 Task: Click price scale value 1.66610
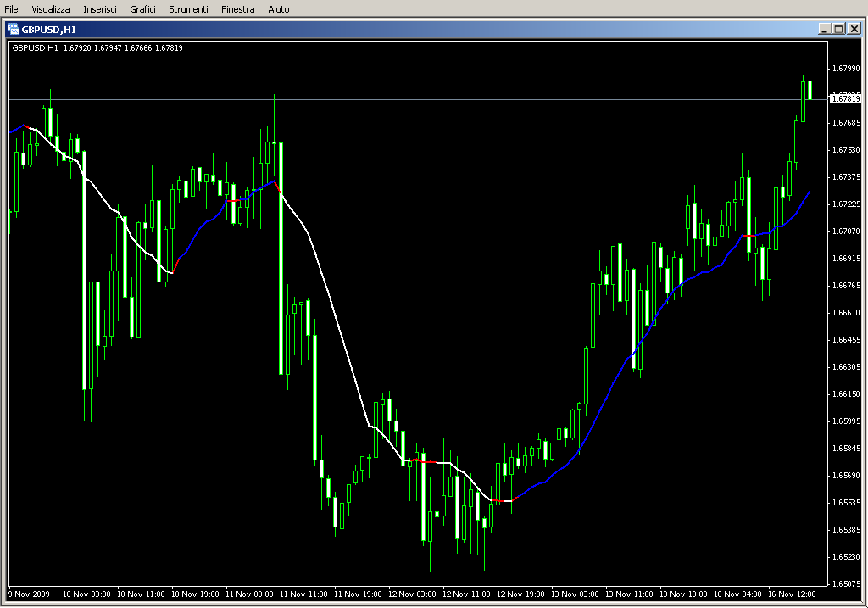tap(847, 313)
